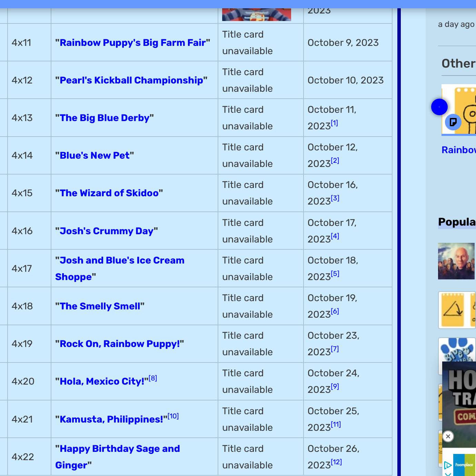Jump to footnote [10] next to Kamusta, Philippines!

coord(173,416)
